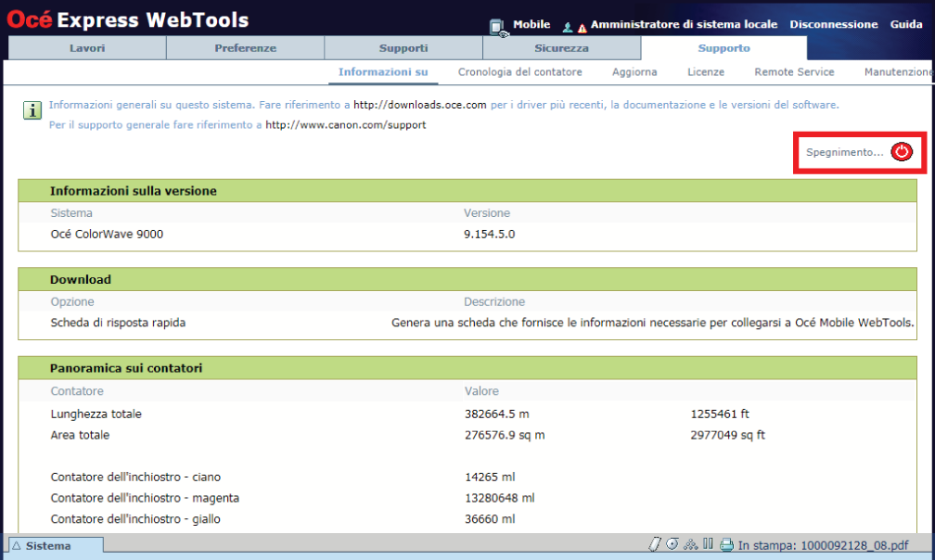Click the printer icon in status bar

[726, 544]
